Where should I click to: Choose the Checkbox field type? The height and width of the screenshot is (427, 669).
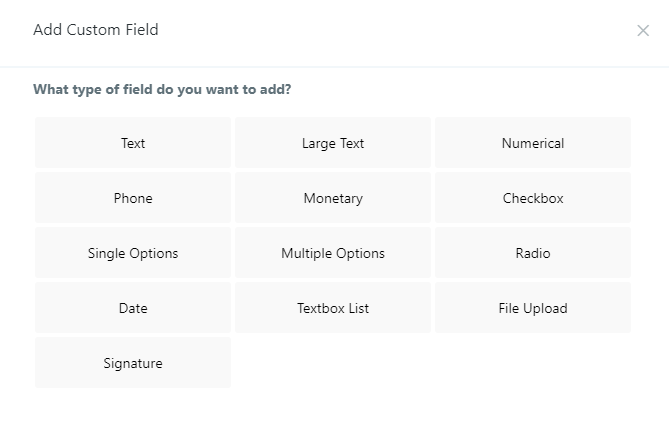tap(533, 198)
